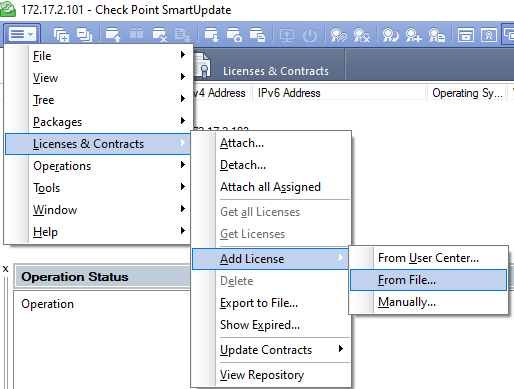
Task: Click the package with X icon
Action: coord(159,34)
